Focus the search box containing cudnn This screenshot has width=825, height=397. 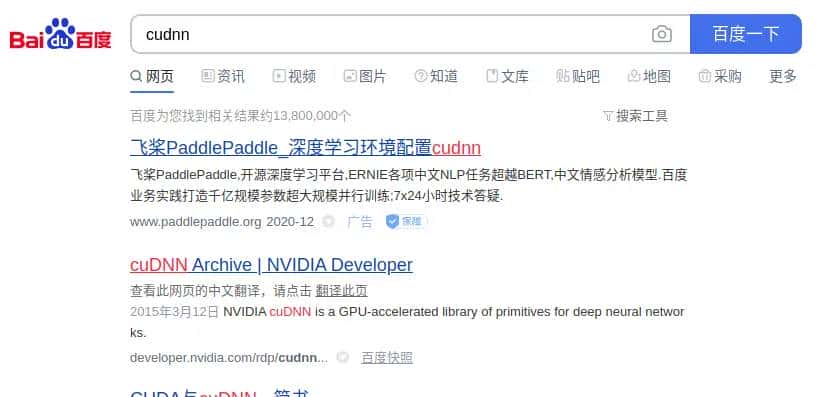(x=410, y=34)
